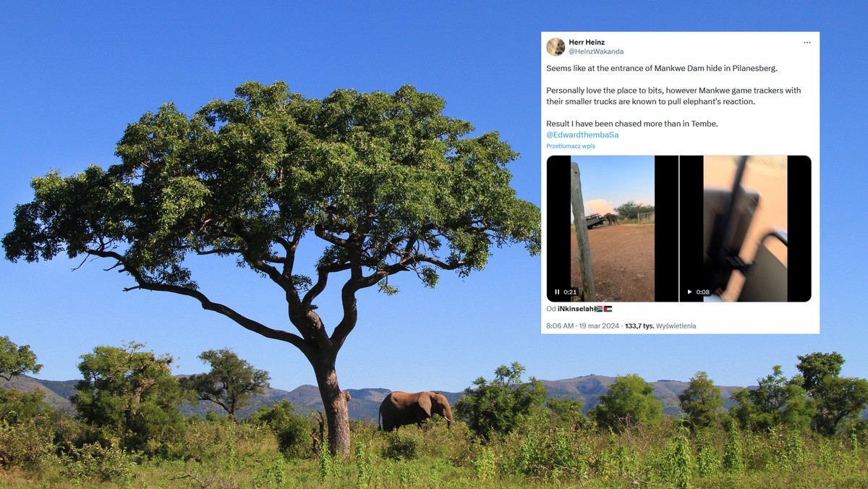Viewport: 868px width, 489px height.
Task: Open the Herr Heinz display name
Action: coord(587,43)
